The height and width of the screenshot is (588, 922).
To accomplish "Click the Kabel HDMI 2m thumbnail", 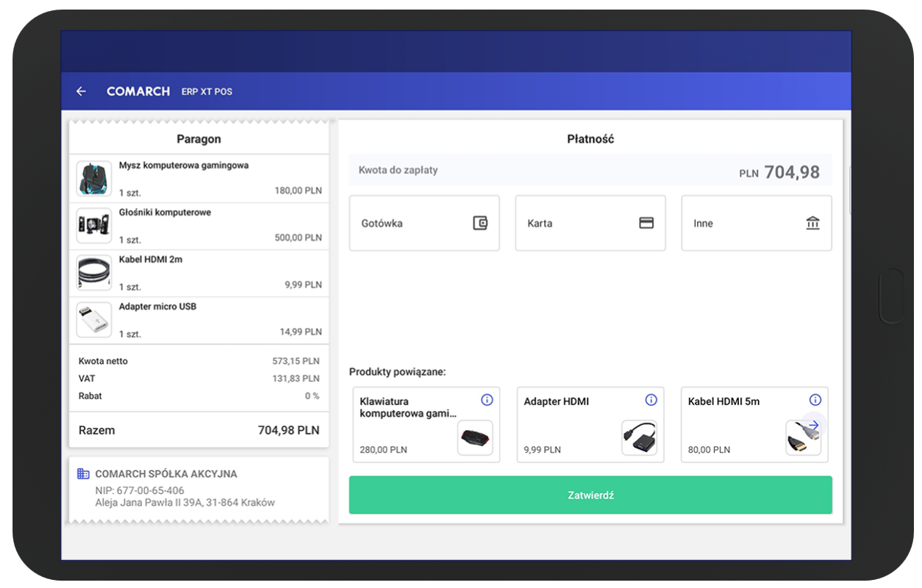I will click(94, 273).
